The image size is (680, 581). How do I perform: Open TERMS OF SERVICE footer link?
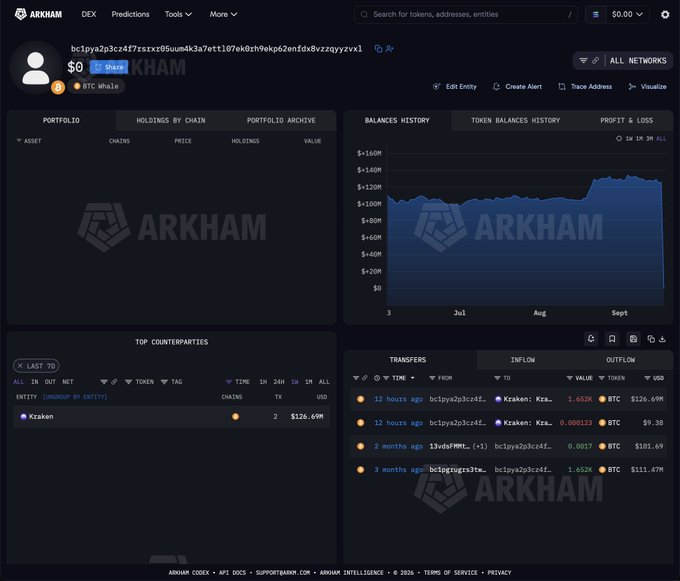click(451, 573)
